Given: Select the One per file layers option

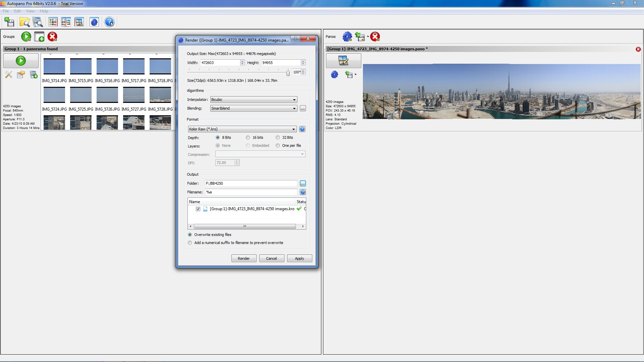Looking at the screenshot, I should 278,145.
